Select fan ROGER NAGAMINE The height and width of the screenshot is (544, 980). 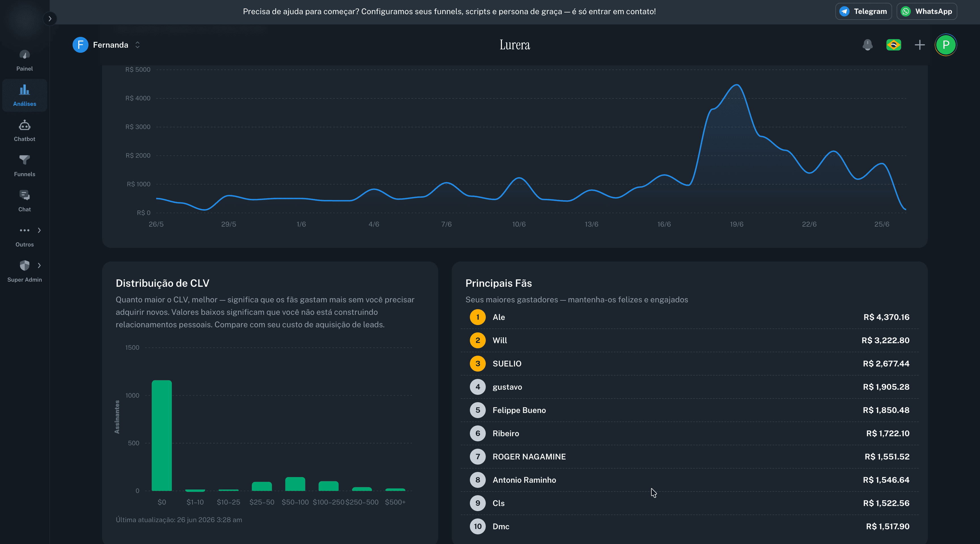689,457
